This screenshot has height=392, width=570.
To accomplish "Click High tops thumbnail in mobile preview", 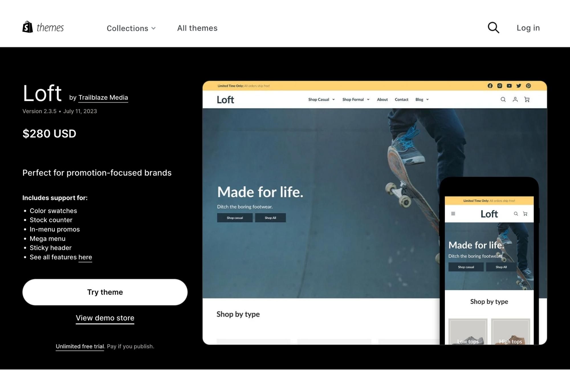I will (510, 332).
